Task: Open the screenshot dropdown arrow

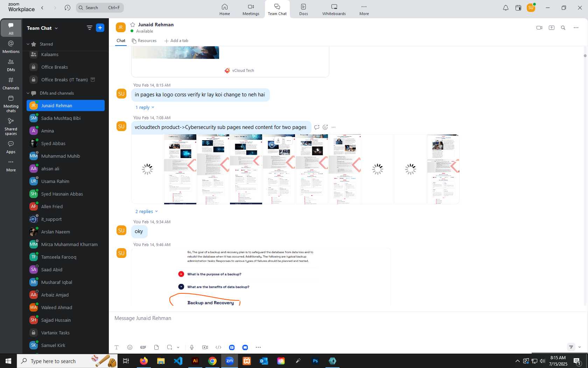Action: (x=178, y=347)
